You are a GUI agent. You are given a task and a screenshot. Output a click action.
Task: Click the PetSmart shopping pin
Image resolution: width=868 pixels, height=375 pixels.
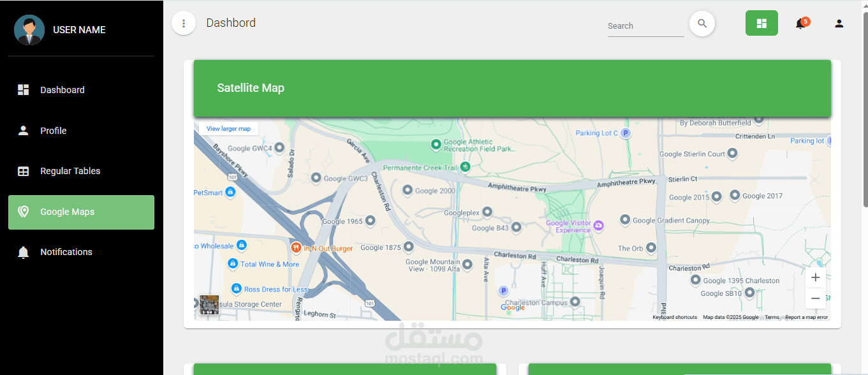(x=230, y=191)
